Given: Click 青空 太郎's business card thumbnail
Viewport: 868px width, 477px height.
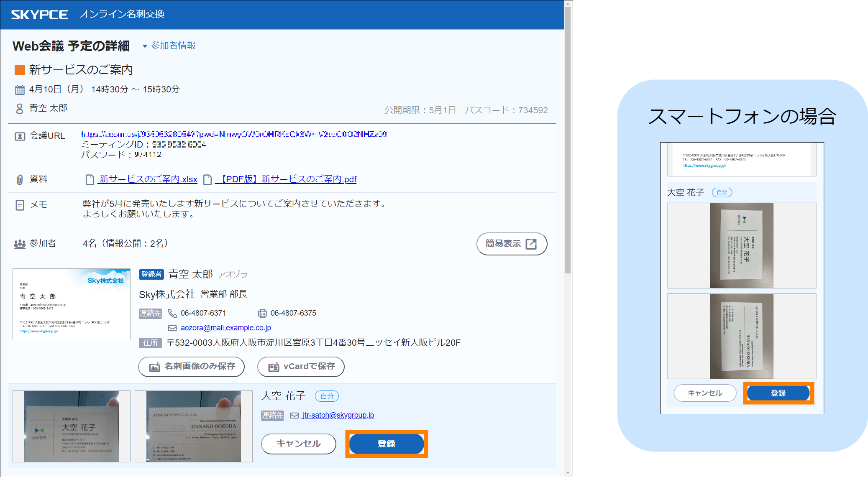Looking at the screenshot, I should pyautogui.click(x=72, y=304).
